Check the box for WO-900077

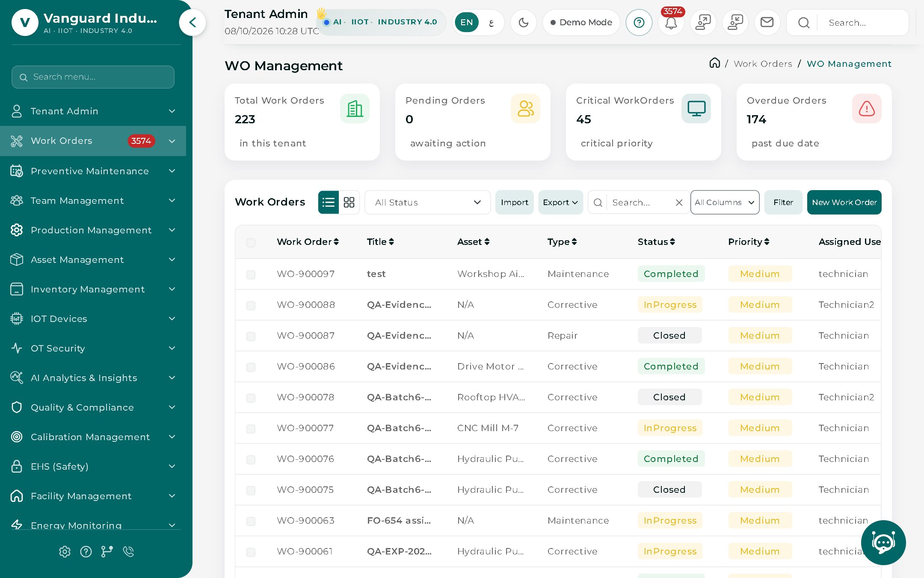[251, 429]
